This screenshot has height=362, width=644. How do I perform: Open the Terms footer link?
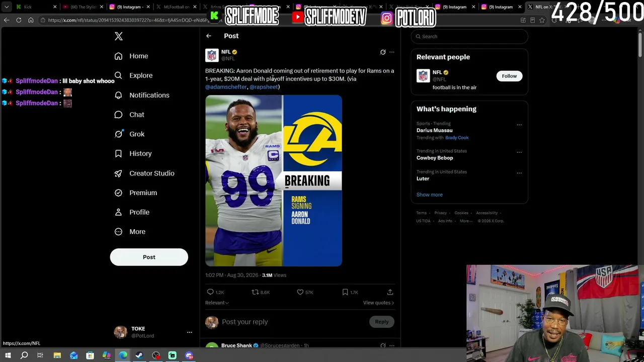[421, 213]
